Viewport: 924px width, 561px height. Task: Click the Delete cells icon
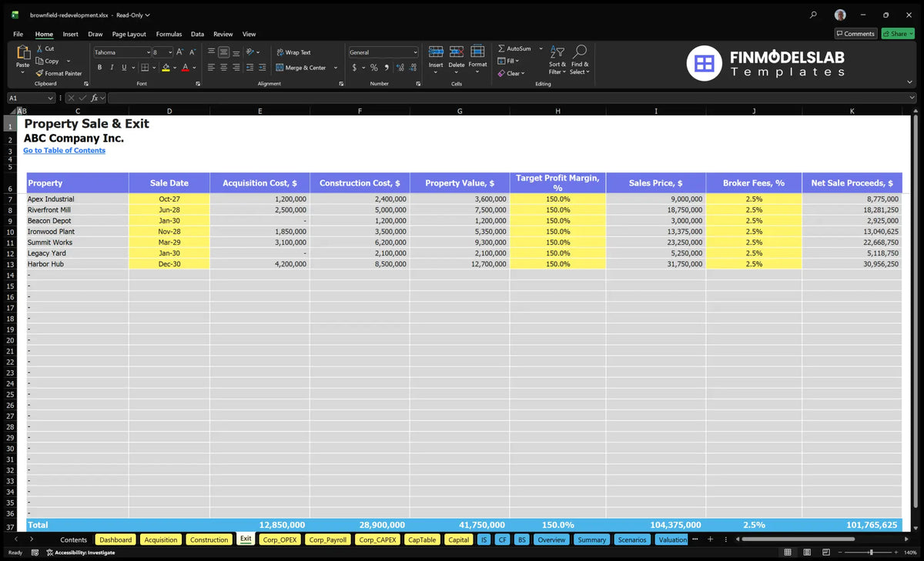457,52
